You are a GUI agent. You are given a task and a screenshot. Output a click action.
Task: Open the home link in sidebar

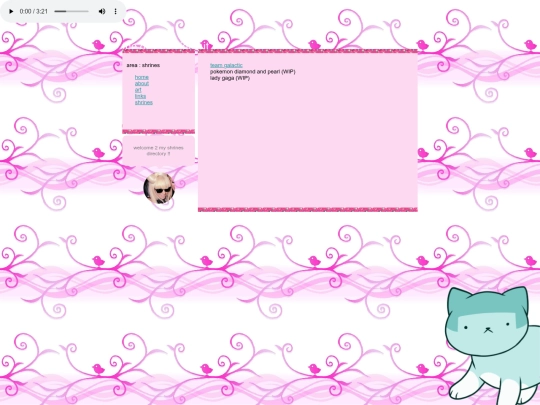point(142,77)
